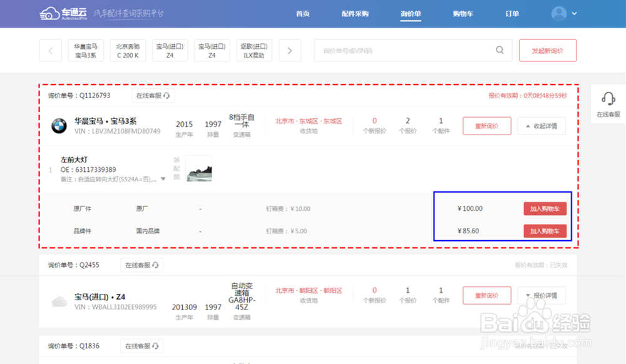
Task: Click the AutocloudPro cloud logo
Action: coord(63,13)
